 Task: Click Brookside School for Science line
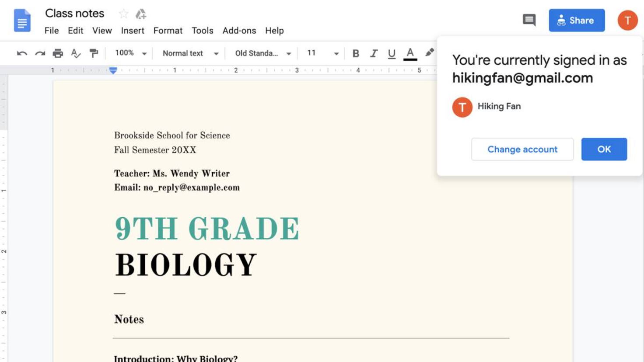click(172, 136)
